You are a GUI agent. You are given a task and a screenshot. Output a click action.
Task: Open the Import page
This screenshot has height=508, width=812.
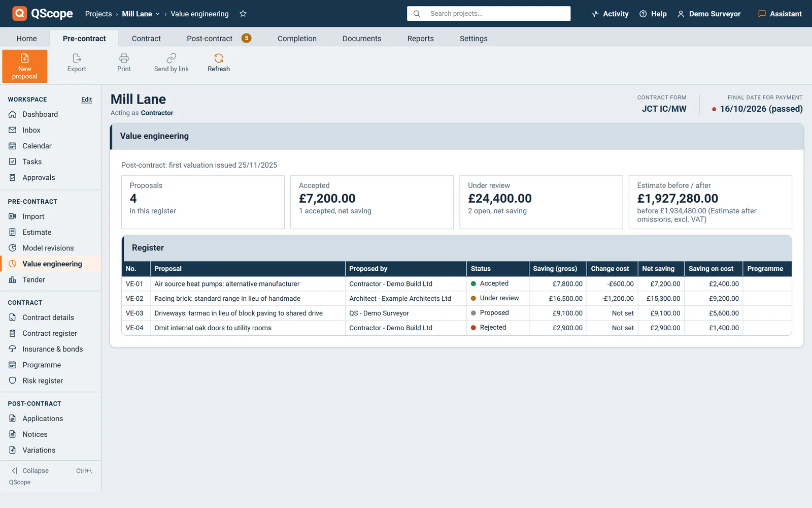click(x=50, y=216)
